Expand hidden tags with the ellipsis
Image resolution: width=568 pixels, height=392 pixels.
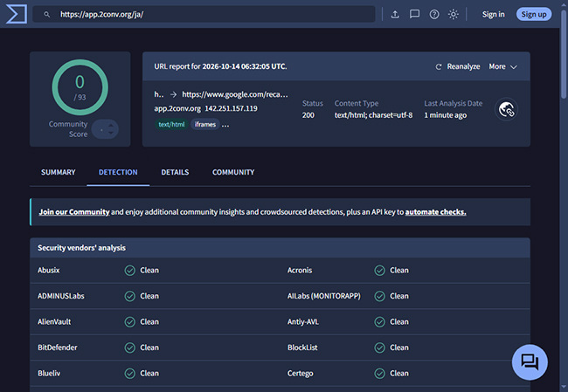(225, 125)
